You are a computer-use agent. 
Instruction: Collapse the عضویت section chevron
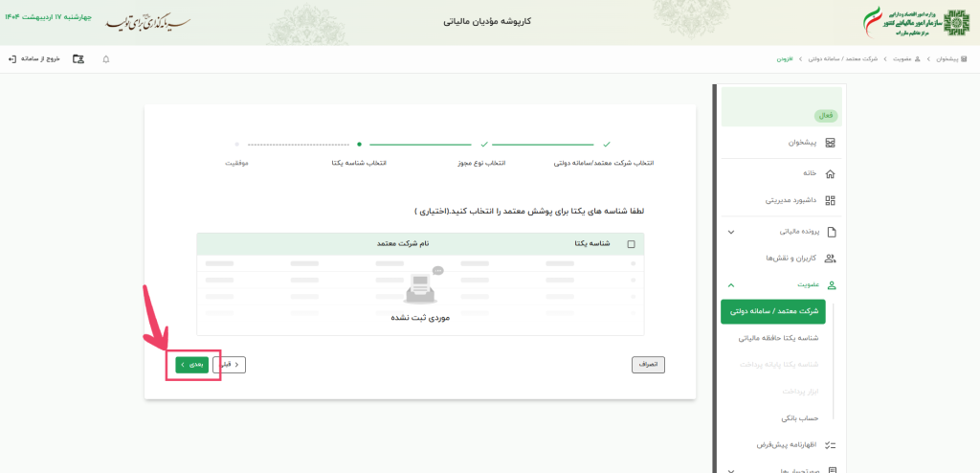pyautogui.click(x=731, y=285)
